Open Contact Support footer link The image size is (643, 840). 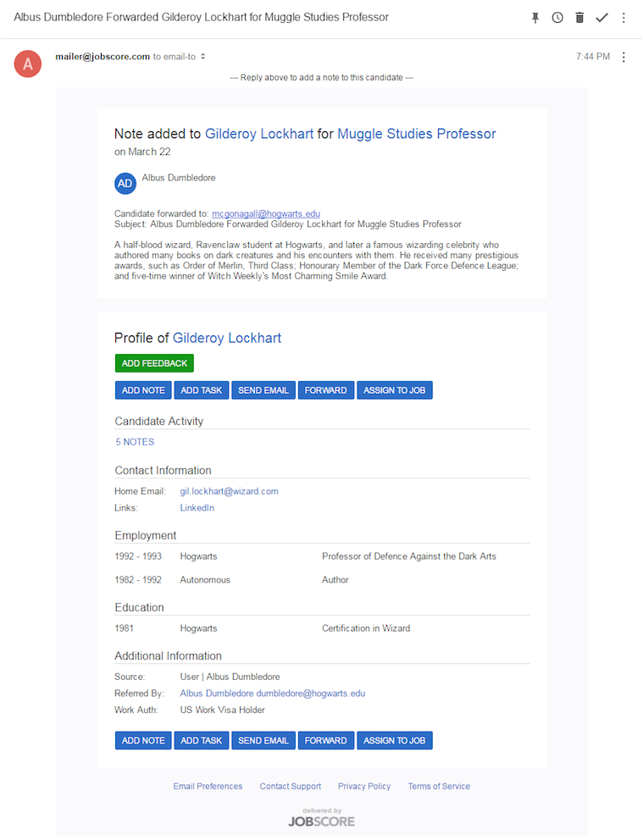pyautogui.click(x=291, y=786)
